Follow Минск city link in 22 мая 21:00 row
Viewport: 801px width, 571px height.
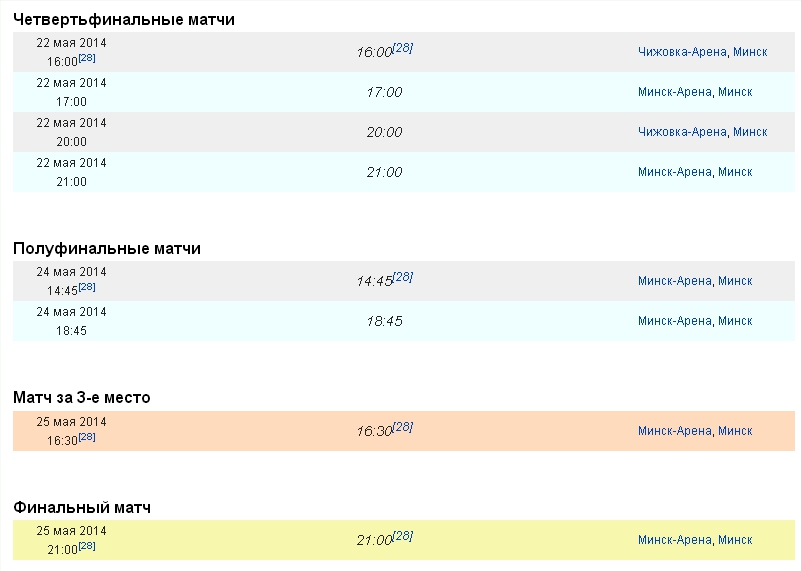coord(735,172)
